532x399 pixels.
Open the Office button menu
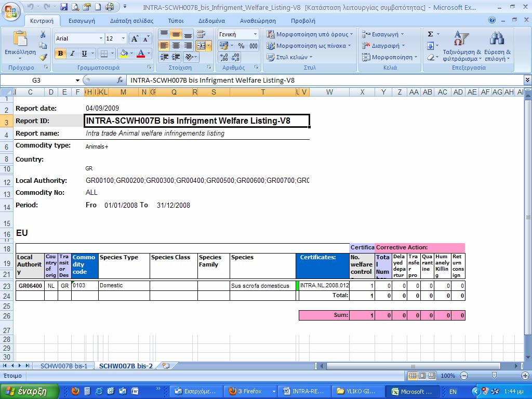(10, 11)
